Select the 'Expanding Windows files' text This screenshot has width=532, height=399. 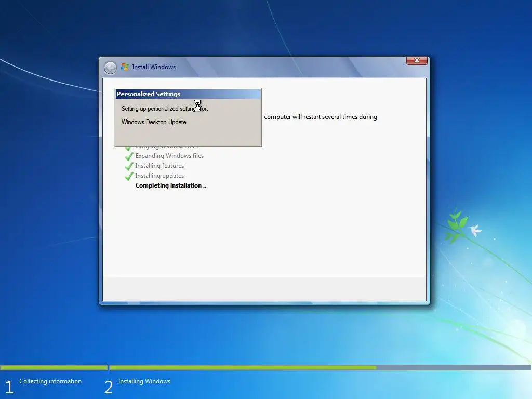coord(169,156)
